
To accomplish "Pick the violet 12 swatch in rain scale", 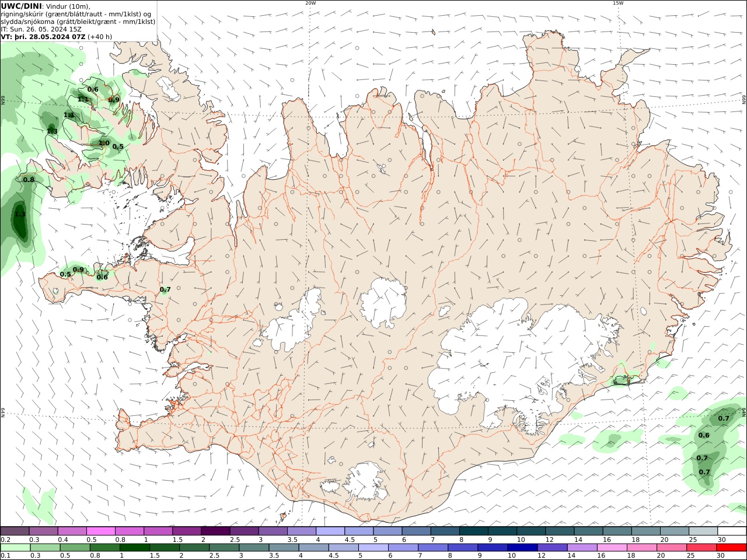I will pyautogui.click(x=553, y=548).
